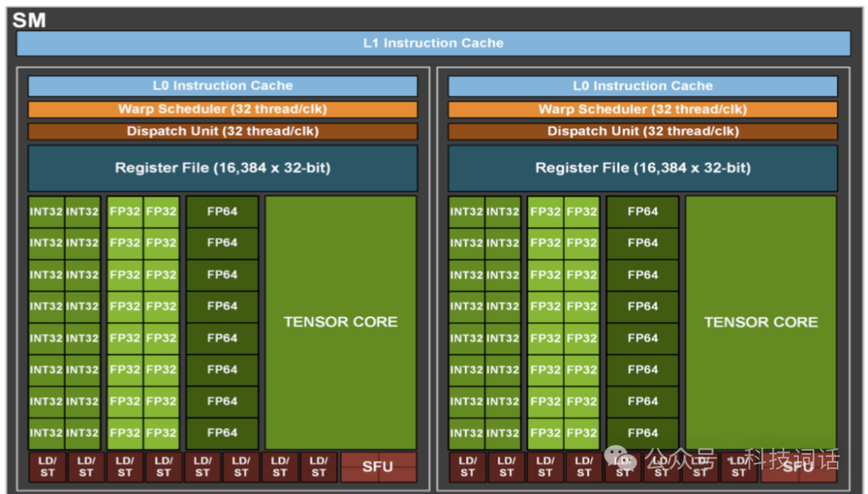Click the SFU unit in the left partition
The height and width of the screenshot is (494, 868).
coord(379,467)
